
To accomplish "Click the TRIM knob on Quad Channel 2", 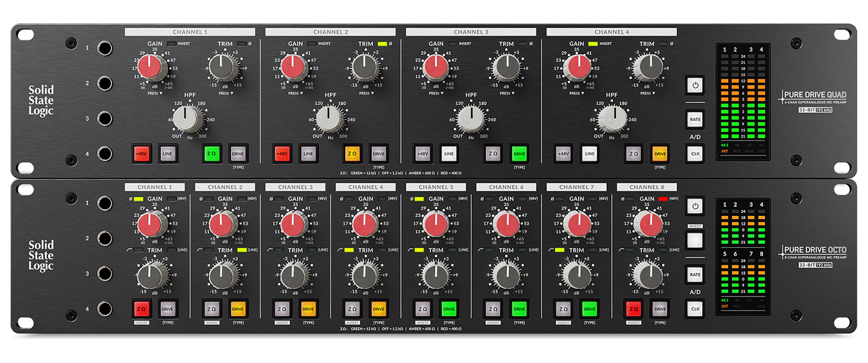I will [365, 68].
